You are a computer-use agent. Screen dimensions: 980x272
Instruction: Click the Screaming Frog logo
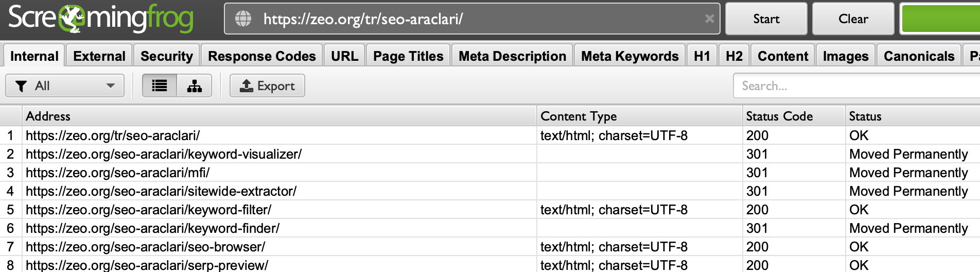pyautogui.click(x=101, y=19)
